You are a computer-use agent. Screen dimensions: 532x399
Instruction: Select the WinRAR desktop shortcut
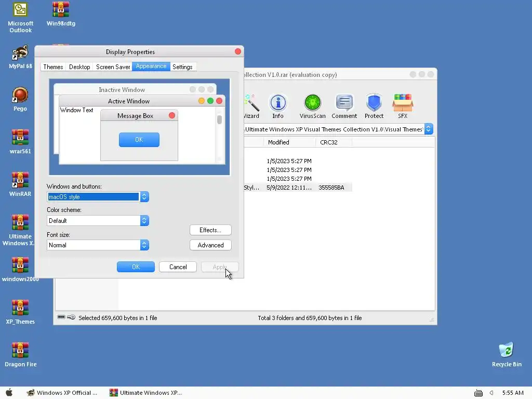click(20, 184)
